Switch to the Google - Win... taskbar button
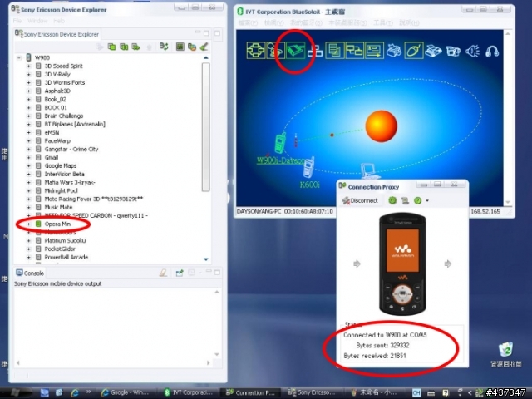The image size is (532, 399). (126, 392)
